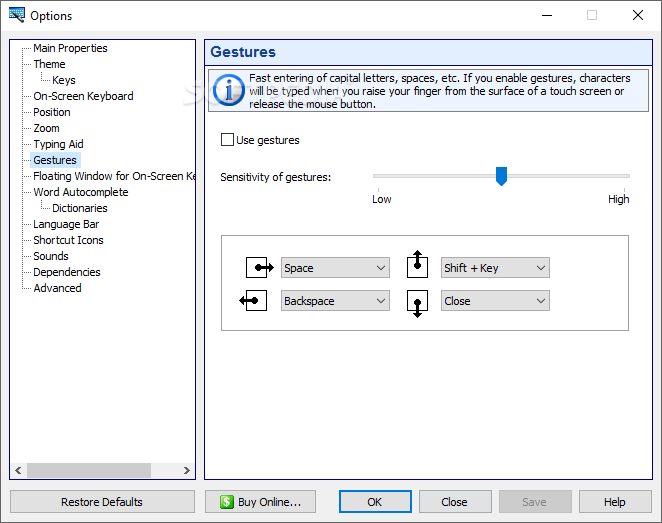This screenshot has width=662, height=523.
Task: Close the Options window with X
Action: click(638, 16)
